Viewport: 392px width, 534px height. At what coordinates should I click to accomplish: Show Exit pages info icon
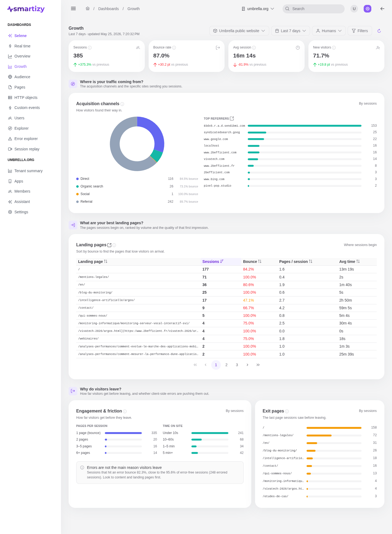(287, 411)
